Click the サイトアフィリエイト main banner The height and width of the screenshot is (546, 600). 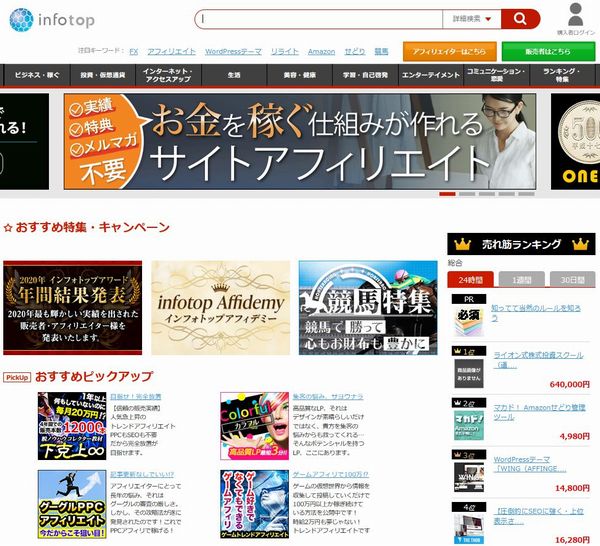pos(300,141)
